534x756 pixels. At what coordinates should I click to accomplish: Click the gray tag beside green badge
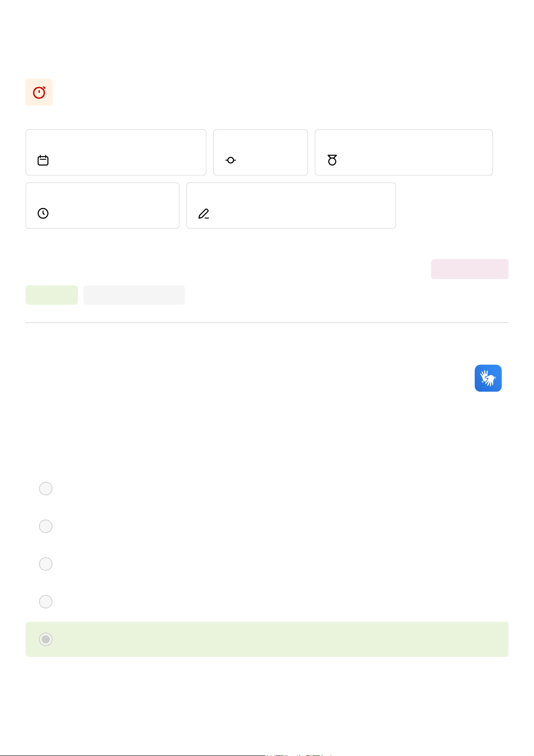(x=134, y=295)
